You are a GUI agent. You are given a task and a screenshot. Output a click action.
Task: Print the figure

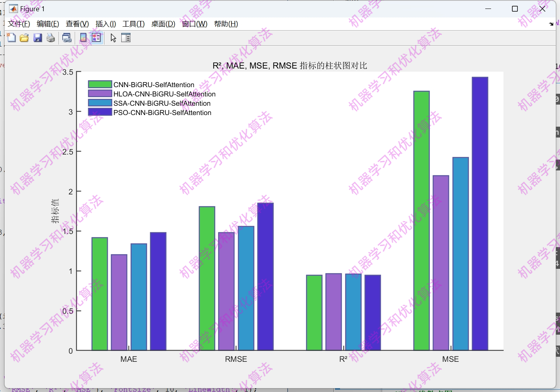point(51,38)
